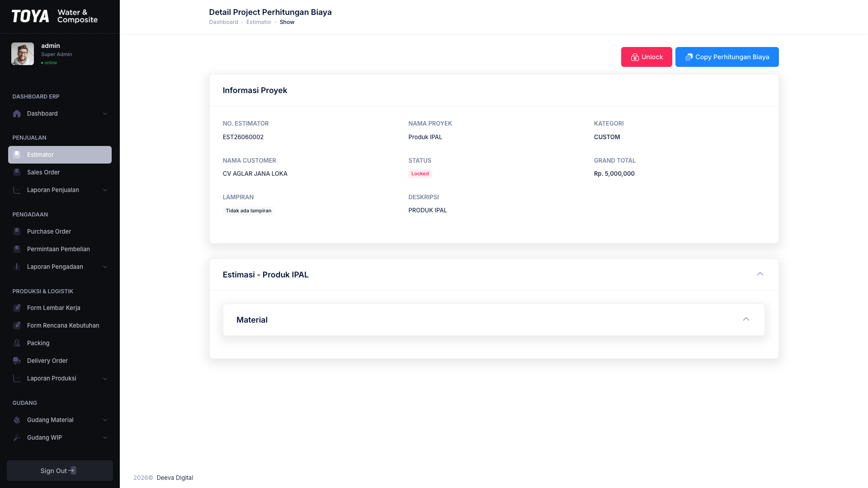Expand the Laporan Penjualan submenu chevron
868x488 pixels.
[105, 190]
